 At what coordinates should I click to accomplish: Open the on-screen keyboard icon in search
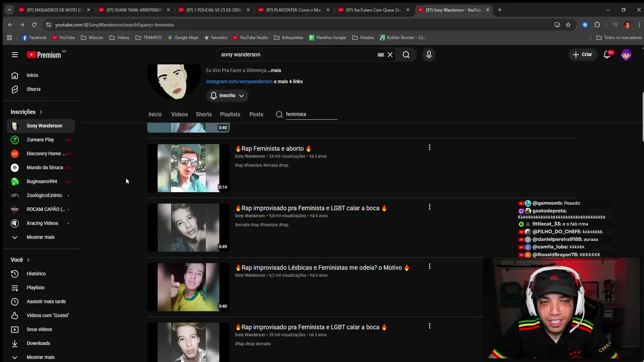click(x=381, y=55)
